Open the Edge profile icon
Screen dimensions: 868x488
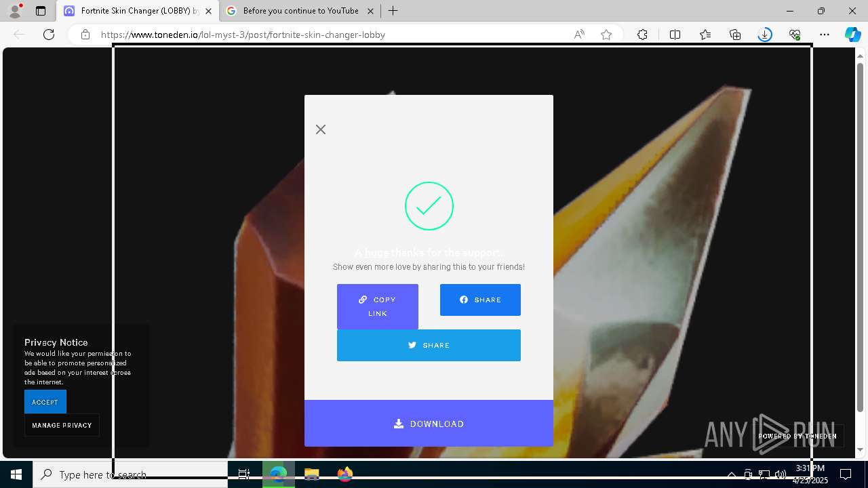click(x=15, y=11)
